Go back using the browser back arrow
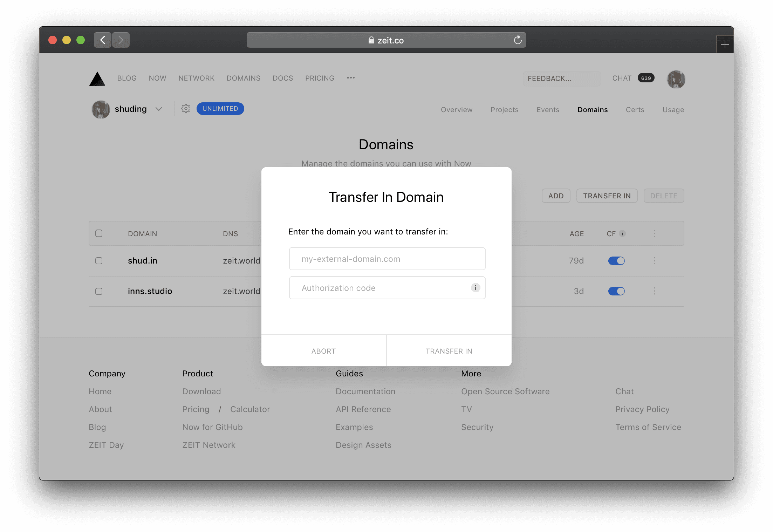773x532 pixels. click(x=102, y=40)
